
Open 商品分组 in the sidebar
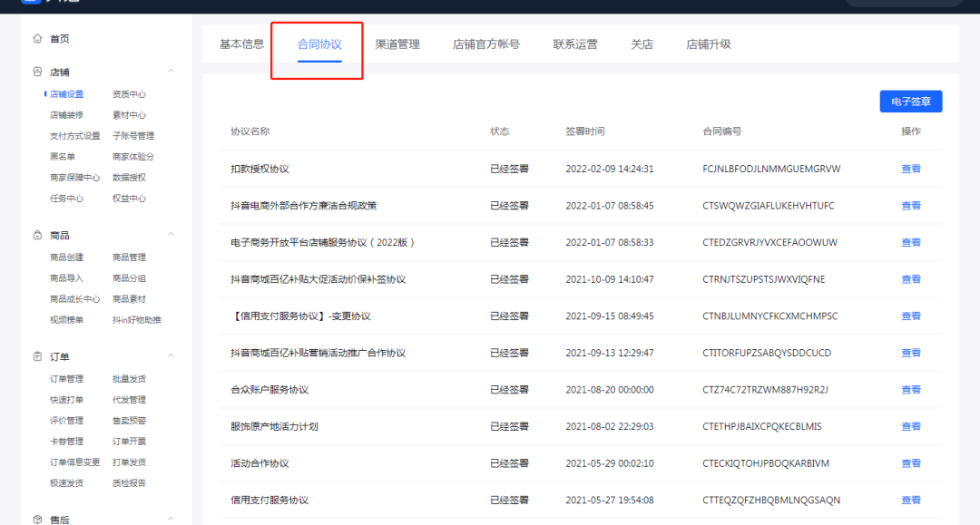129,277
